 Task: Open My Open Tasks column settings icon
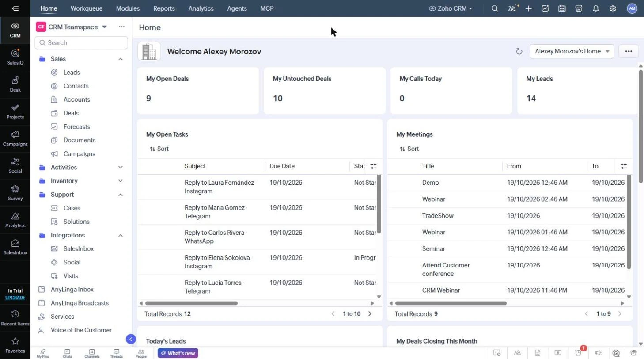point(373,166)
